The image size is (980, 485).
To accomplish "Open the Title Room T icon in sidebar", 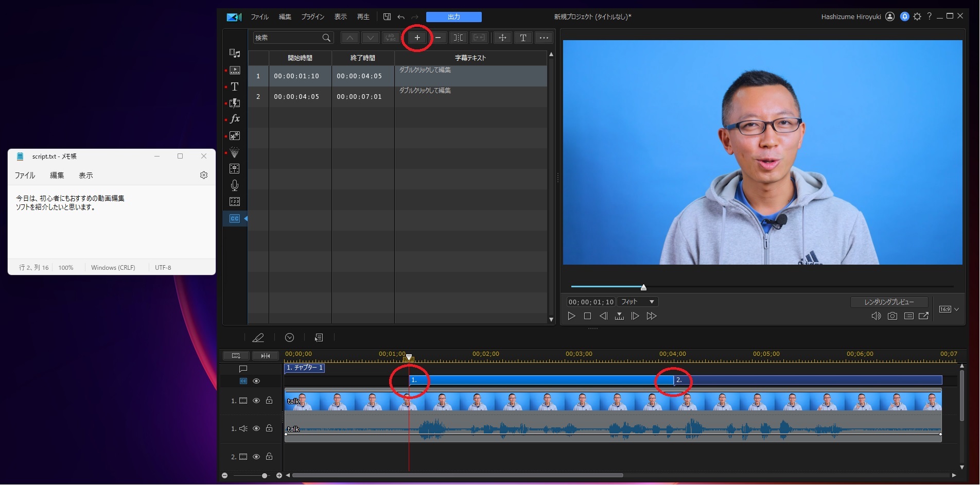I will (x=235, y=86).
